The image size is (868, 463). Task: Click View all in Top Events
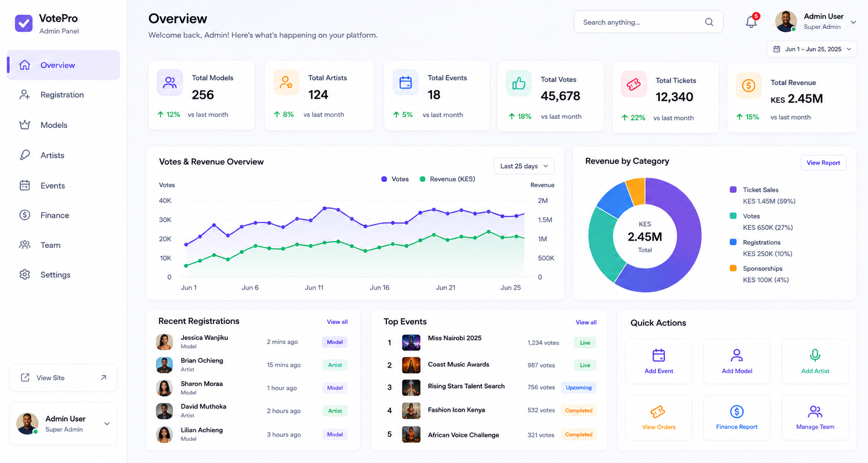(x=586, y=322)
